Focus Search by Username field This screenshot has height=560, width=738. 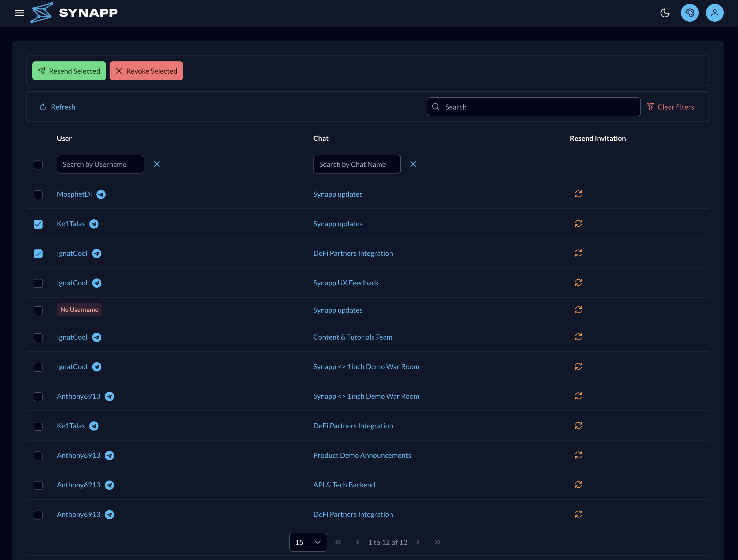[x=100, y=164]
